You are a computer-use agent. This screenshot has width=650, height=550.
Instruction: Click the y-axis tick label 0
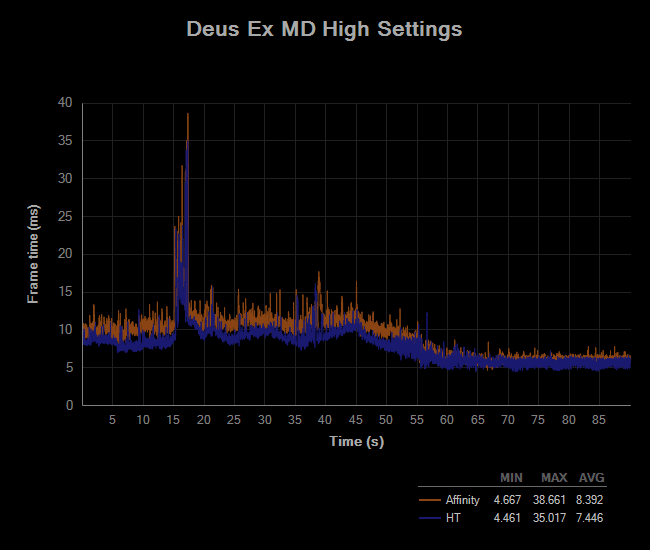[69, 405]
